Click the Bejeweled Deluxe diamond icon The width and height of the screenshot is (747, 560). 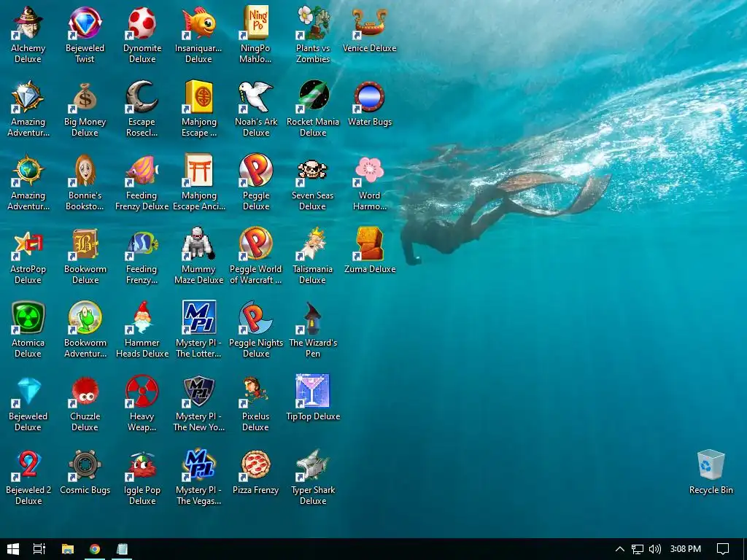click(x=28, y=391)
